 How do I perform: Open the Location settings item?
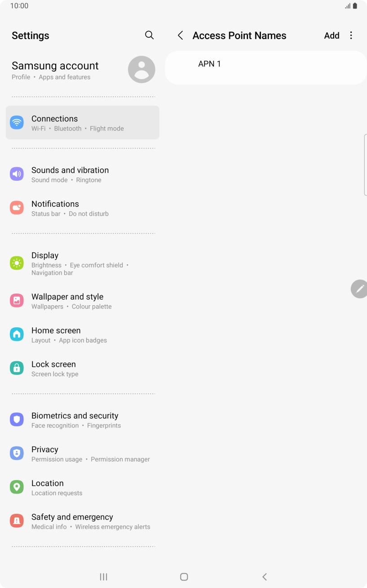point(83,487)
